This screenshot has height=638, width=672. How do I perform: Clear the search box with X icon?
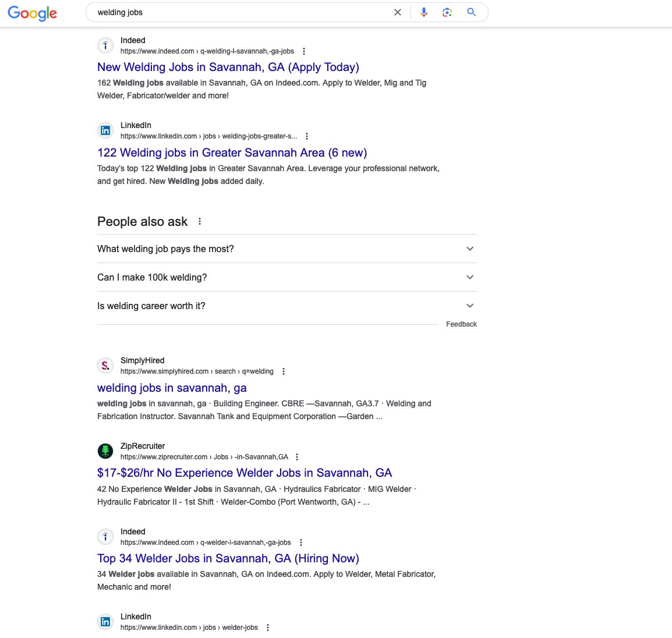coord(398,12)
